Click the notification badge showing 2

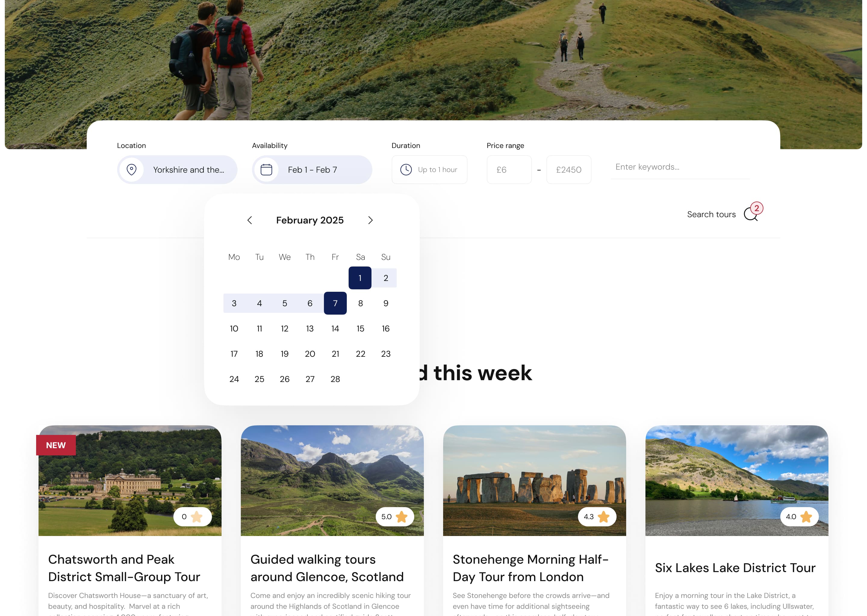tap(756, 208)
